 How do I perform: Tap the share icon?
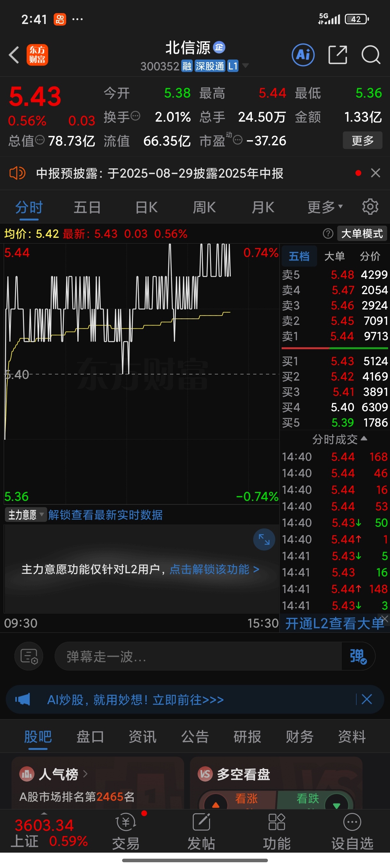(338, 55)
